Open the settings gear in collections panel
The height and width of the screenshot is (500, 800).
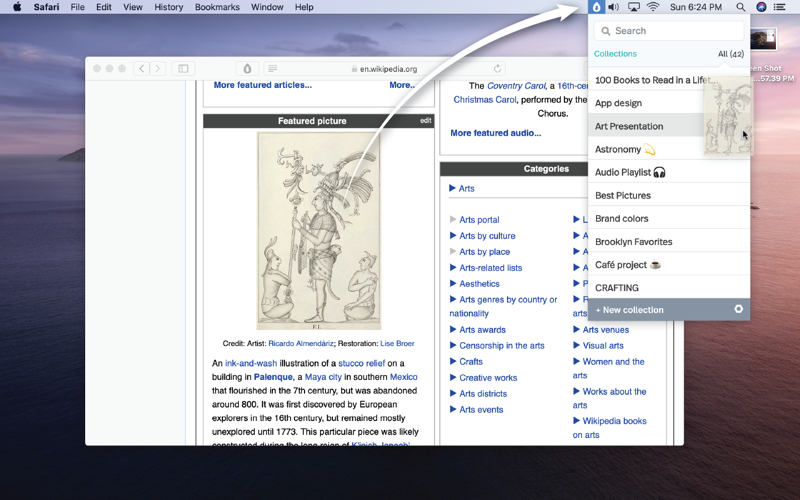739,309
